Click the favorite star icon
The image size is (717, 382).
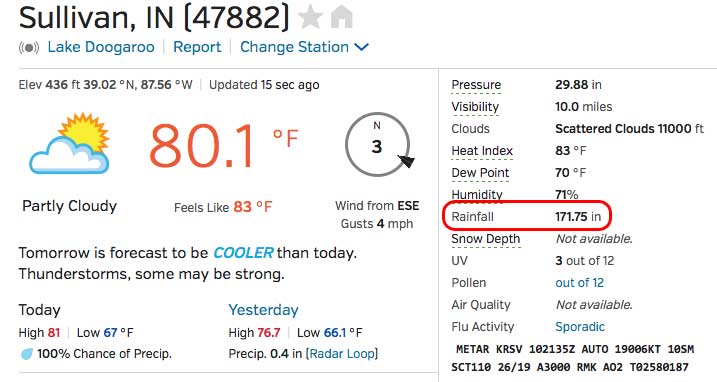[x=310, y=18]
